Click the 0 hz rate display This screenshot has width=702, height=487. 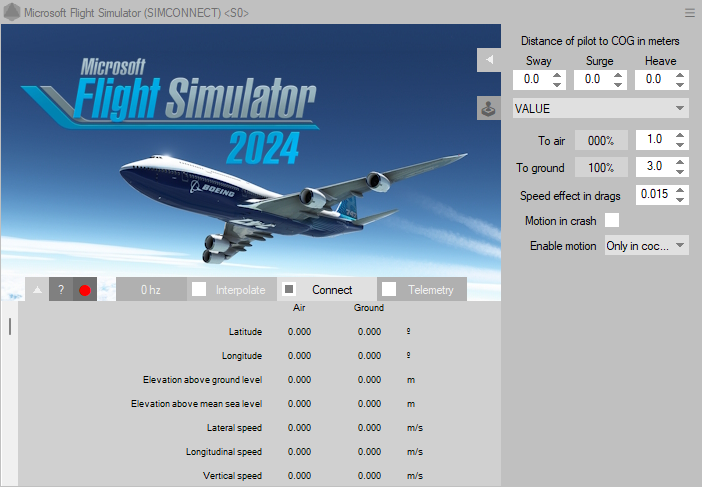(x=151, y=289)
